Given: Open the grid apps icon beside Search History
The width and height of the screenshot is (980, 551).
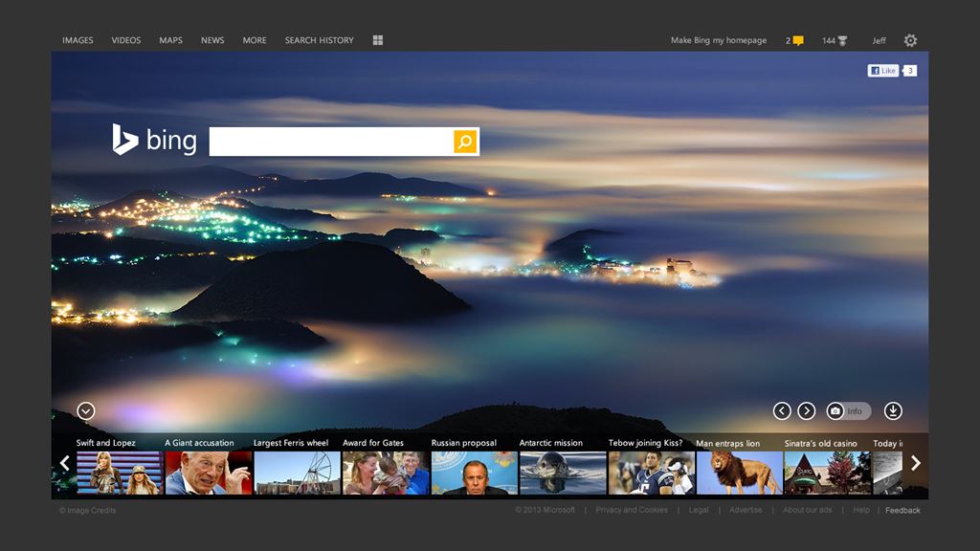Looking at the screenshot, I should pyautogui.click(x=377, y=40).
